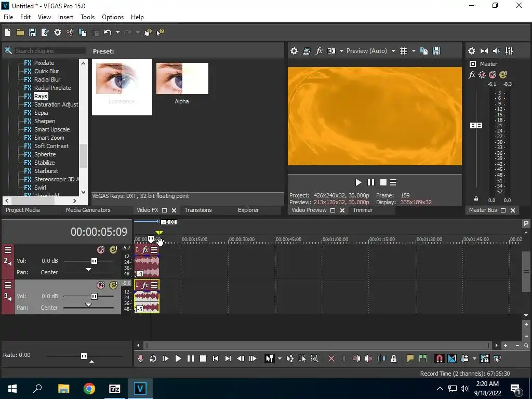Switch to the Project Media tab

coord(23,210)
